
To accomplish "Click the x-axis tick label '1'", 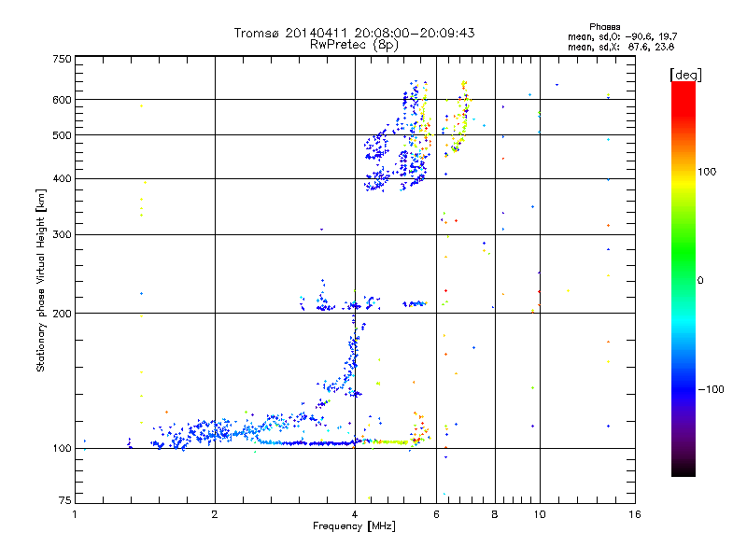I will point(75,514).
